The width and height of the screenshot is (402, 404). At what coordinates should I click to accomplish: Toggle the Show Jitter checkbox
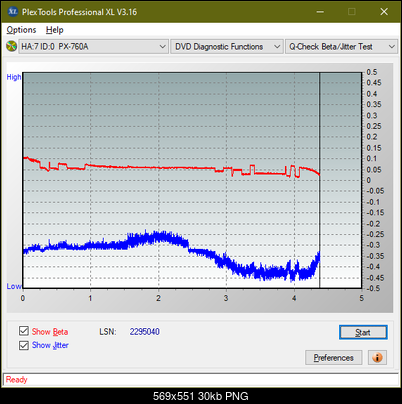(24, 345)
